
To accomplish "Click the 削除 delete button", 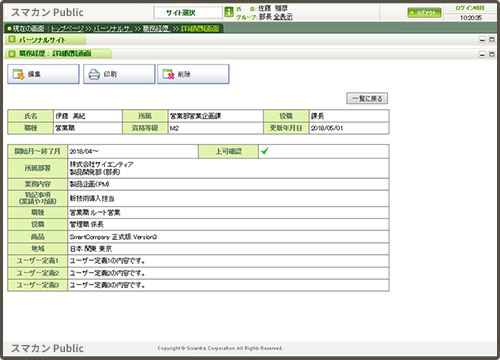I will 193,74.
